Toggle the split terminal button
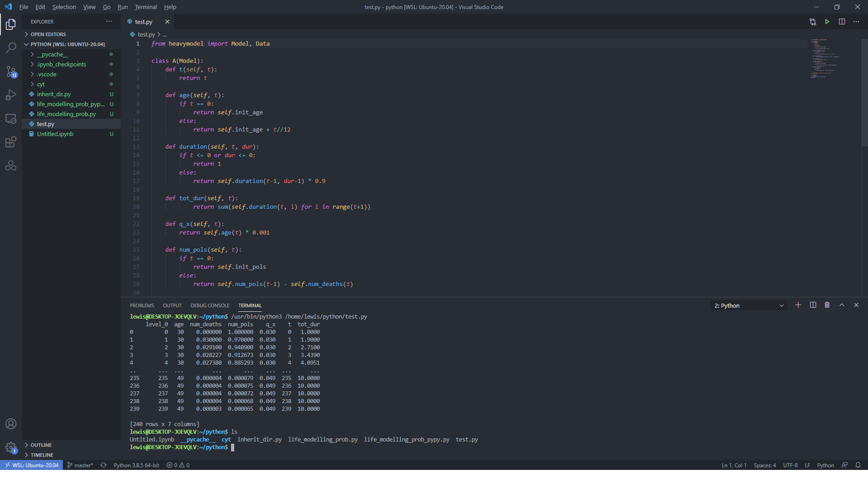 (x=812, y=305)
